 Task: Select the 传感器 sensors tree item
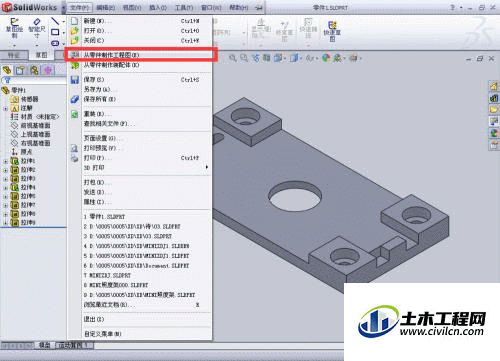pos(25,99)
